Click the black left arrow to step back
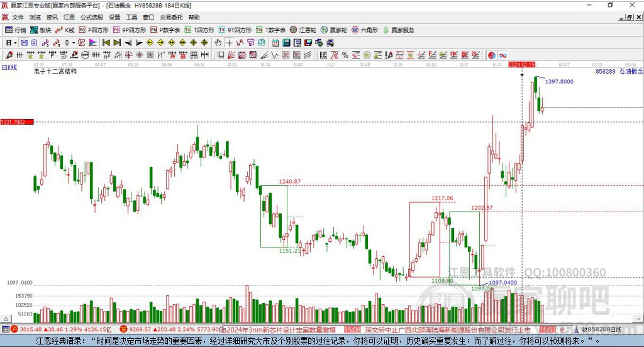The width and height of the screenshot is (644, 347). tap(128, 43)
